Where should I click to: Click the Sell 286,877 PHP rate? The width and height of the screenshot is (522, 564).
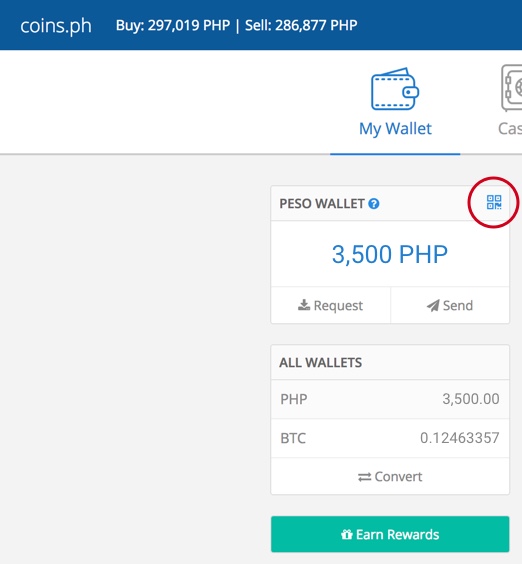pos(301,25)
